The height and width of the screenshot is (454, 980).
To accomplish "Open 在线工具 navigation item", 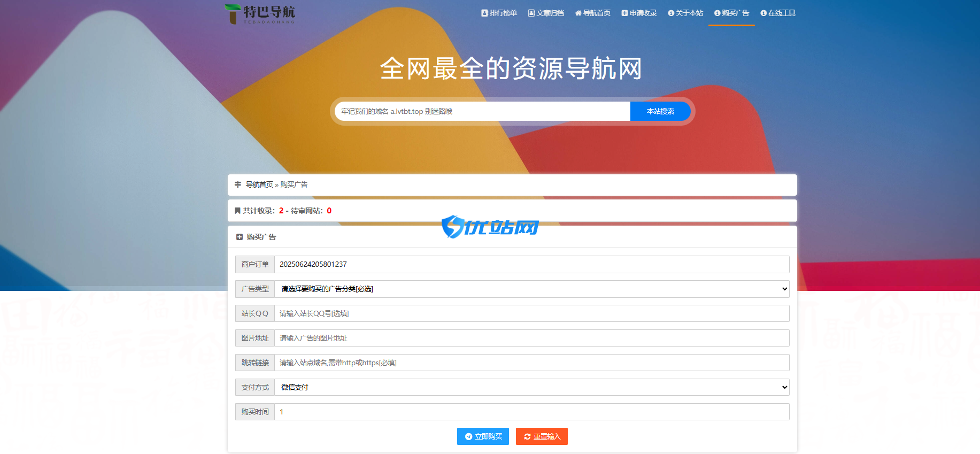I will pyautogui.click(x=778, y=13).
